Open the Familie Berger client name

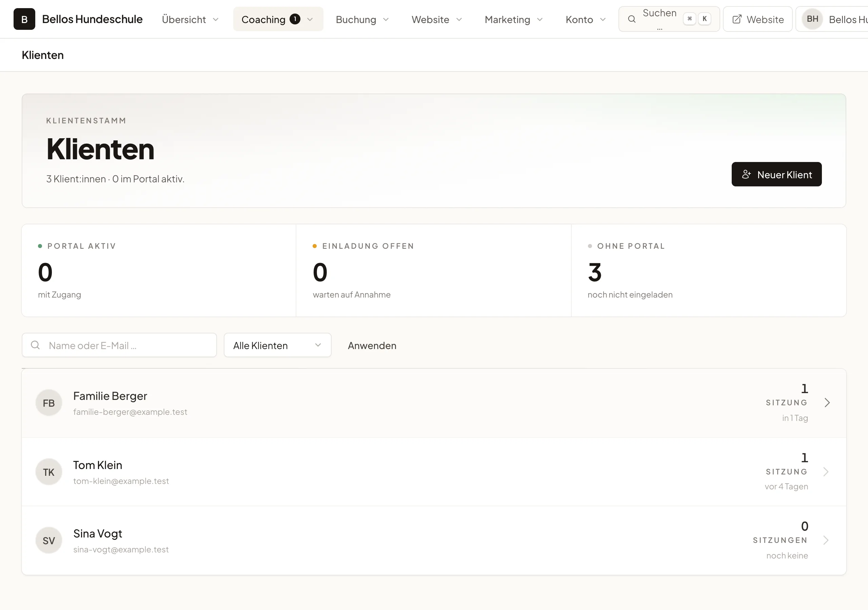point(110,396)
